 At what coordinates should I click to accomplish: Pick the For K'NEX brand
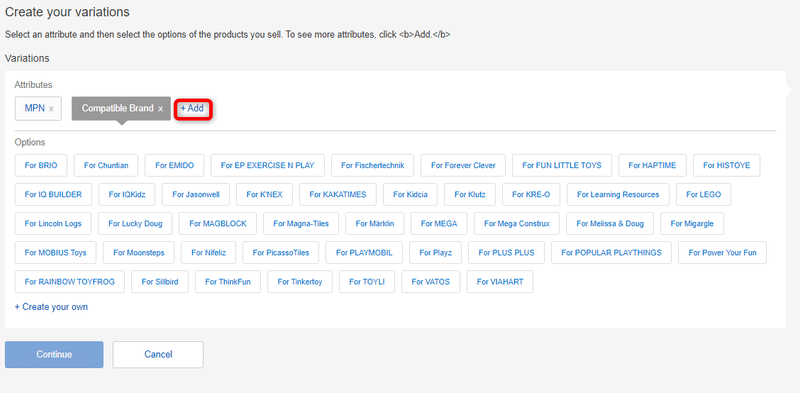click(264, 194)
